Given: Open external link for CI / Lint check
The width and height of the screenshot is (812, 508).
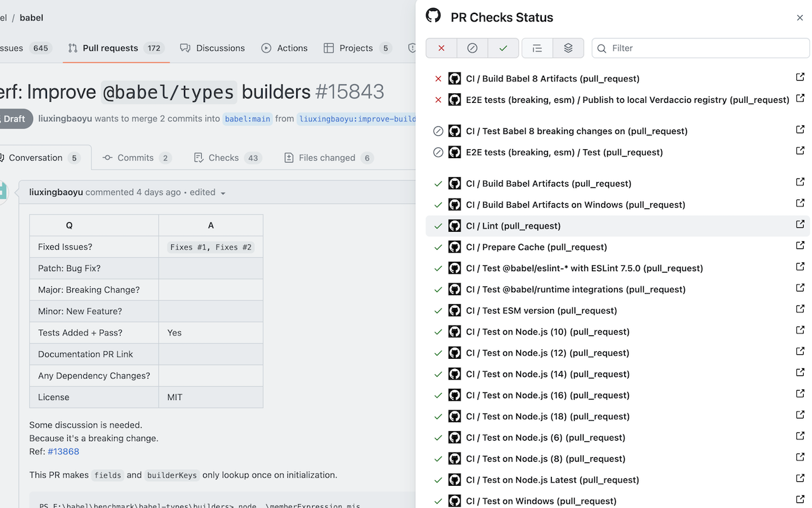Looking at the screenshot, I should (x=800, y=225).
